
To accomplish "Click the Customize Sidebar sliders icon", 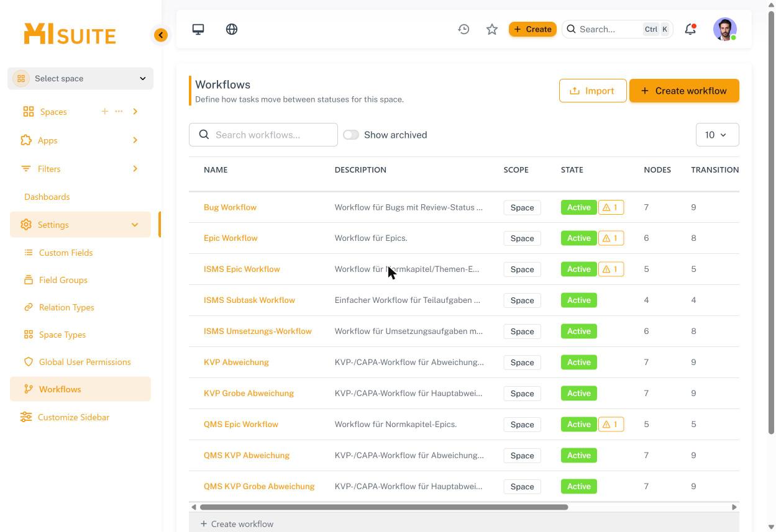I will coord(26,417).
